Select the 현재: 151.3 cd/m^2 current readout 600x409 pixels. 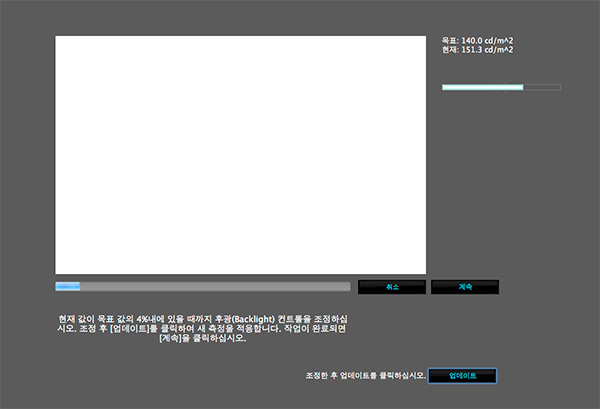[x=478, y=48]
